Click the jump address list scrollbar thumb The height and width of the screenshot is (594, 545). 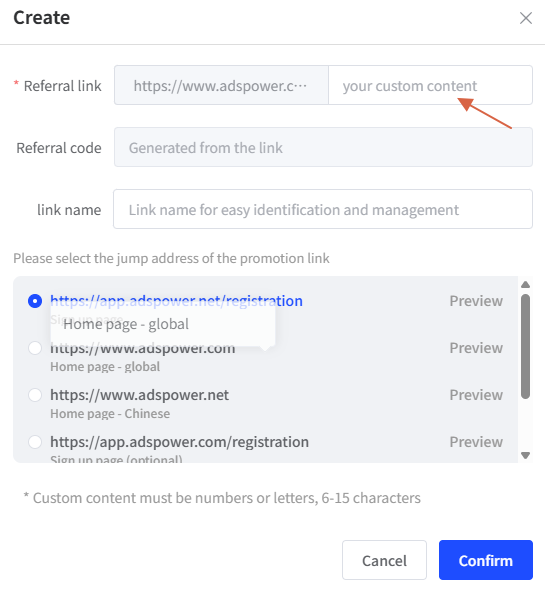(525, 346)
